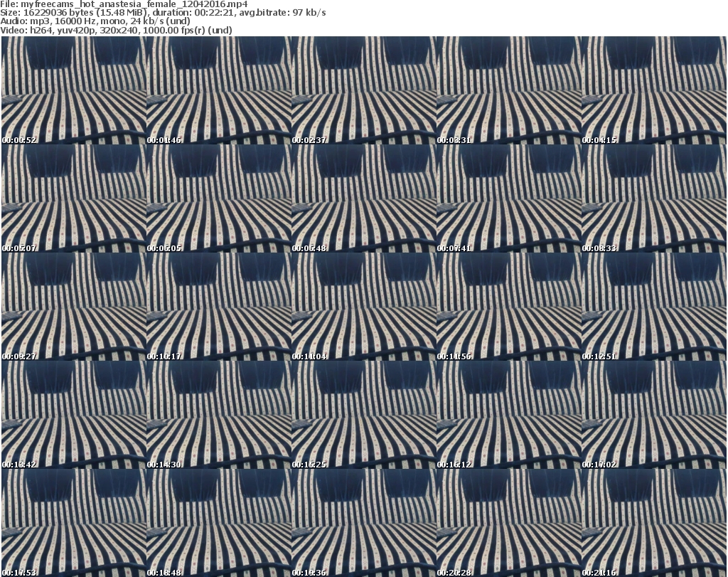728x577 pixels.
Task: Choose the thumbnail stamped 00:14:30
Action: click(x=219, y=415)
